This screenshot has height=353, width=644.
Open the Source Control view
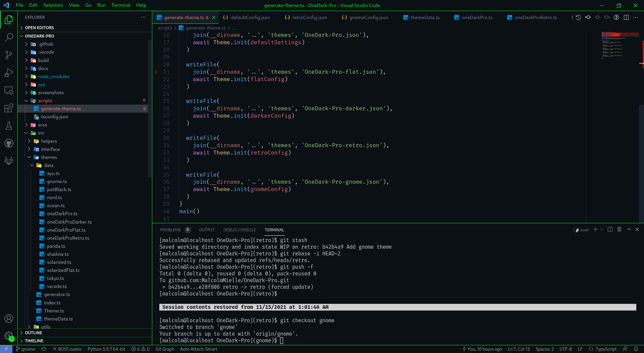tap(9, 55)
